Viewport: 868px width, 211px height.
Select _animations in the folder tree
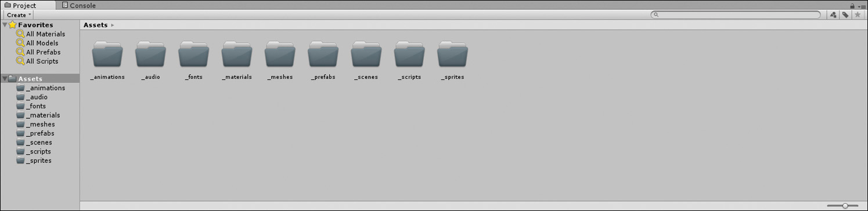tap(41, 88)
